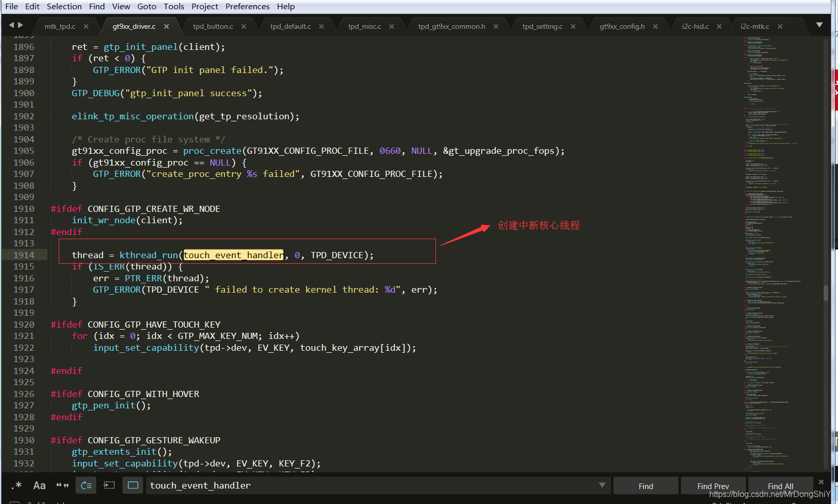Click line number 1930 in gutter
838x504 pixels.
24,440
